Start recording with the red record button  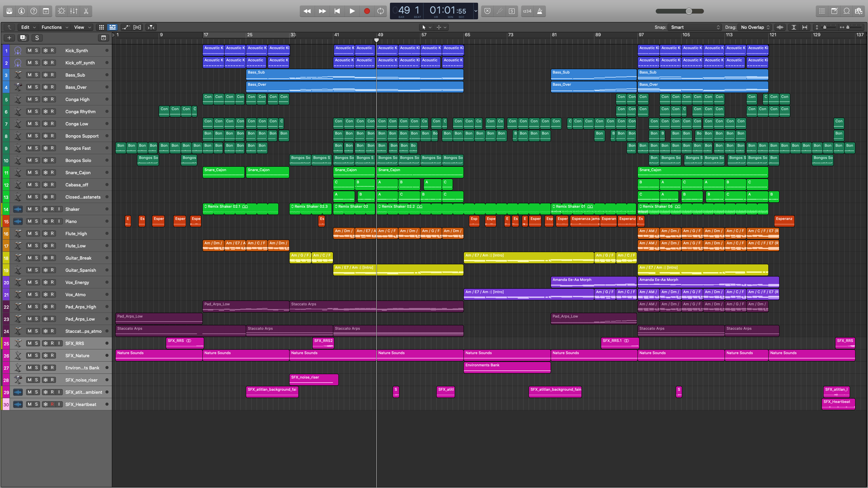pos(367,11)
